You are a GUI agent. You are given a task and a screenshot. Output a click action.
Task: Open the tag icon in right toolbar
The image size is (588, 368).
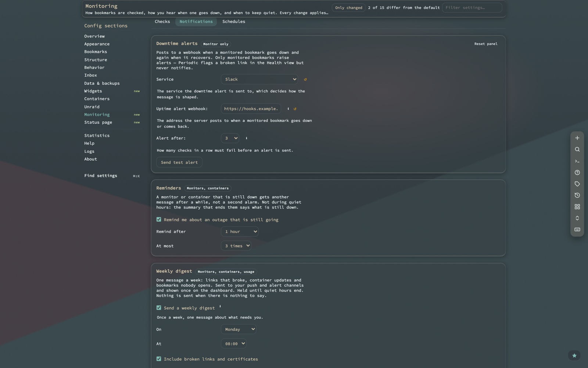pos(577,184)
